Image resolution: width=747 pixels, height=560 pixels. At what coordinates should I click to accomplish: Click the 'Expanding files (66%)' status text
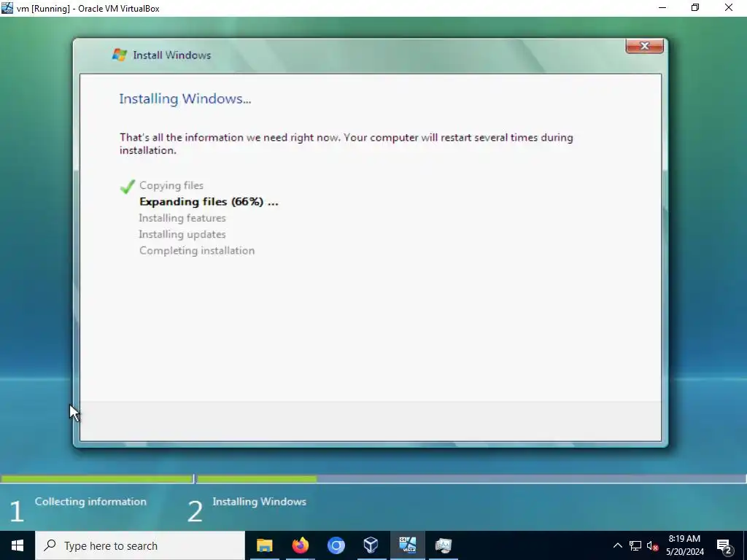(209, 201)
